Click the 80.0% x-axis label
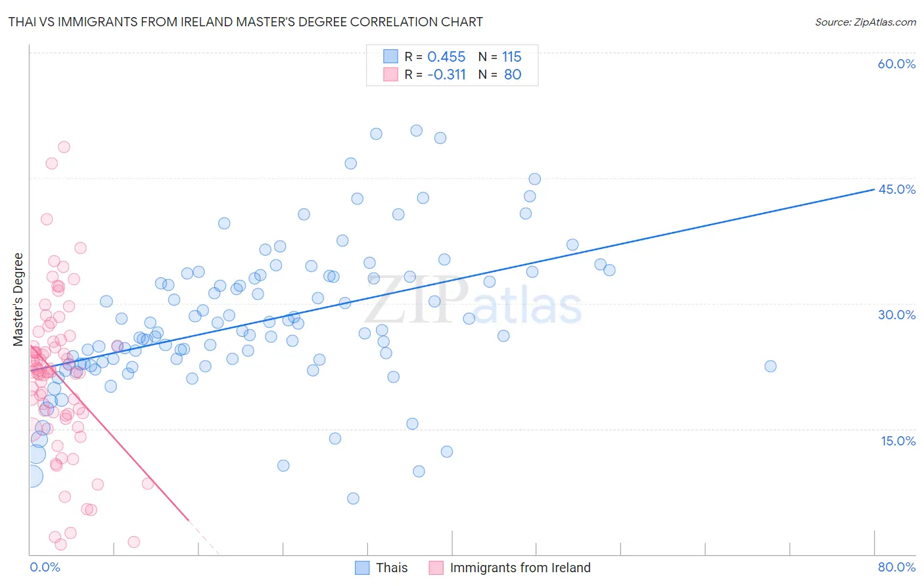The width and height of the screenshot is (924, 586). 896,567
